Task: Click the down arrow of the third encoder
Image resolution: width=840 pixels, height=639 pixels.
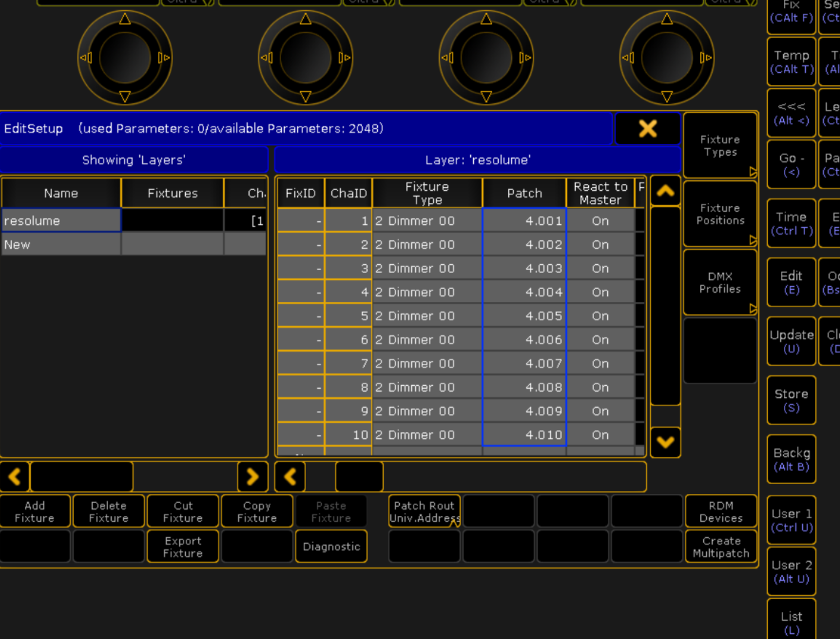Action: click(486, 97)
